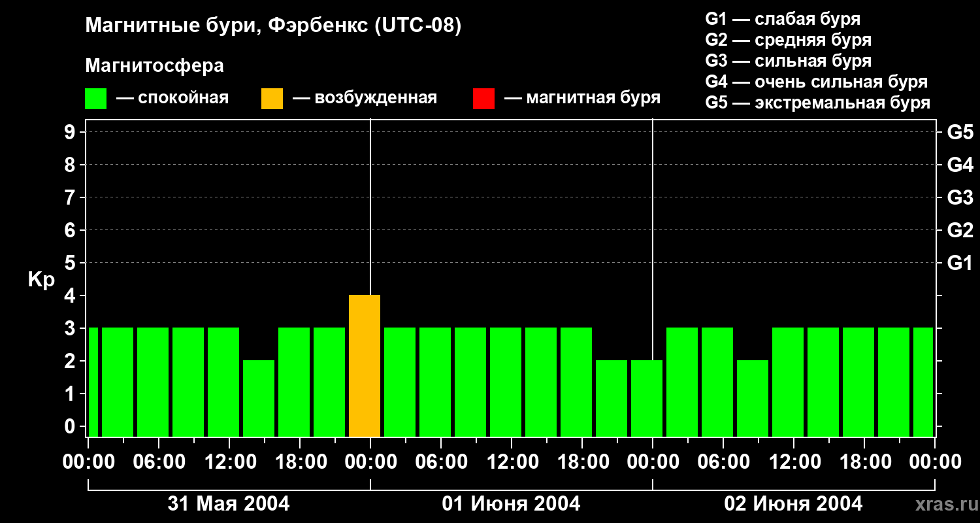Click the green 'спокойная' legend swatch
Image resolution: width=980 pixels, height=523 pixels.
point(95,99)
